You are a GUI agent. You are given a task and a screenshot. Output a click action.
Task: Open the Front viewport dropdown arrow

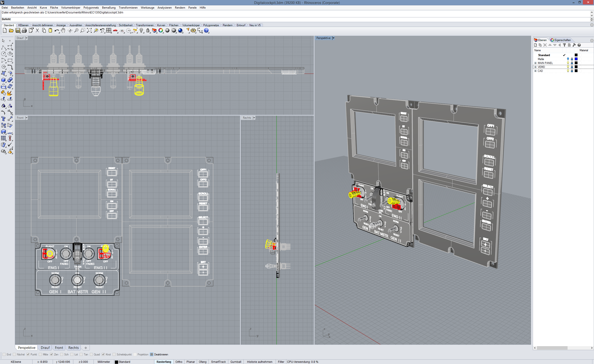[x=26, y=118]
